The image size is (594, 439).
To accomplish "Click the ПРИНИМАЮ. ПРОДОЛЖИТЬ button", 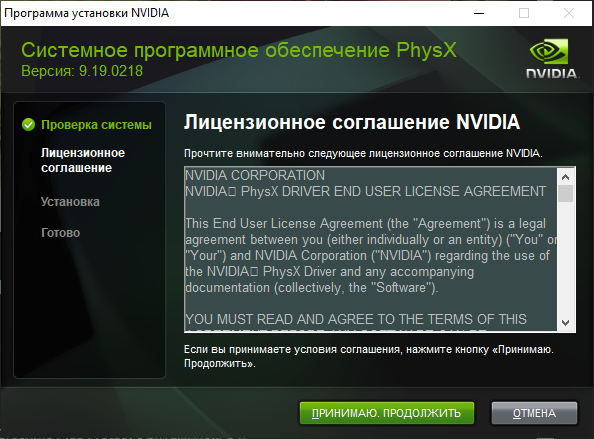I will [387, 413].
